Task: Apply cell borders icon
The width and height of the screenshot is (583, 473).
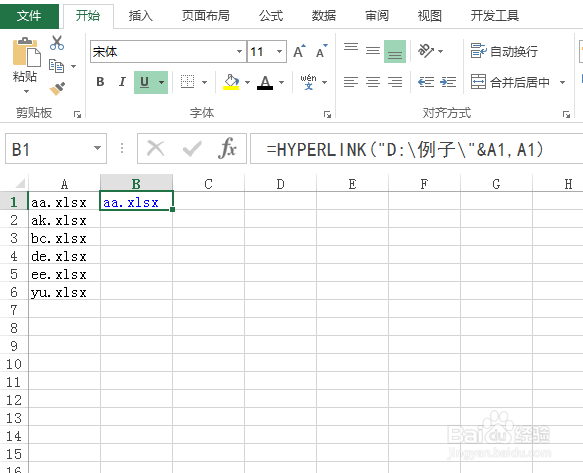Action: pos(187,82)
